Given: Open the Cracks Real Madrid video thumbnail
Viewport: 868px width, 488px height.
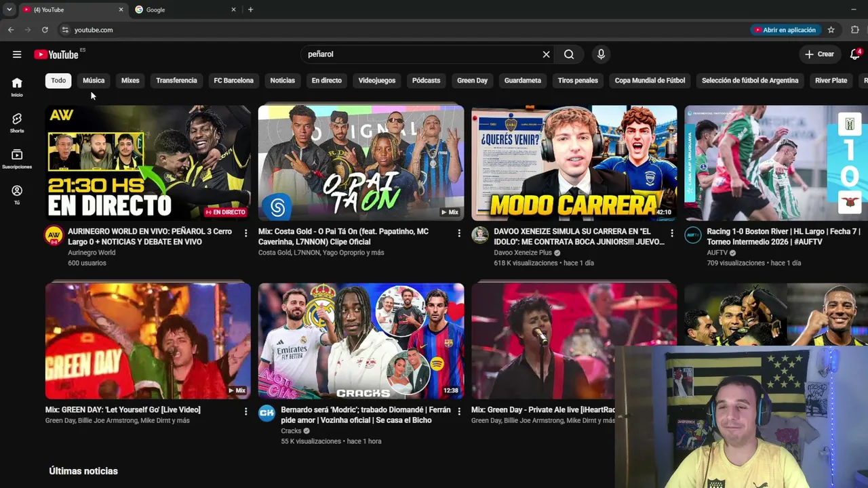Looking at the screenshot, I should (x=361, y=341).
